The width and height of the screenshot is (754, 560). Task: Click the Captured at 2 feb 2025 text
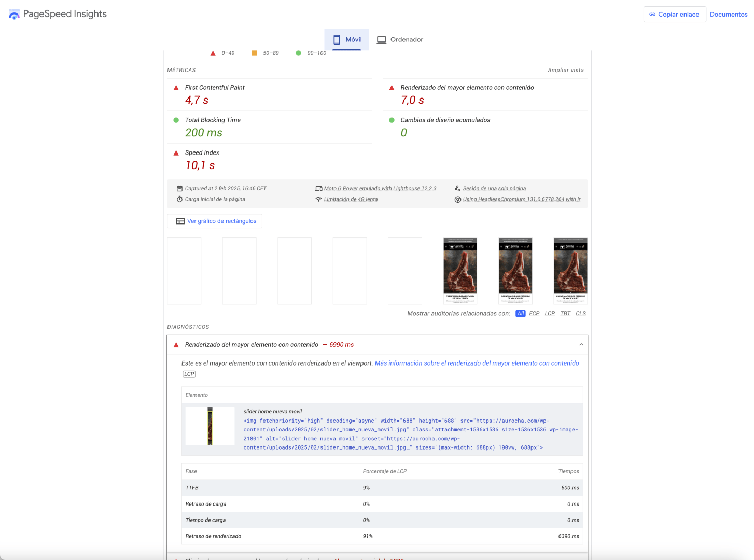click(x=226, y=189)
